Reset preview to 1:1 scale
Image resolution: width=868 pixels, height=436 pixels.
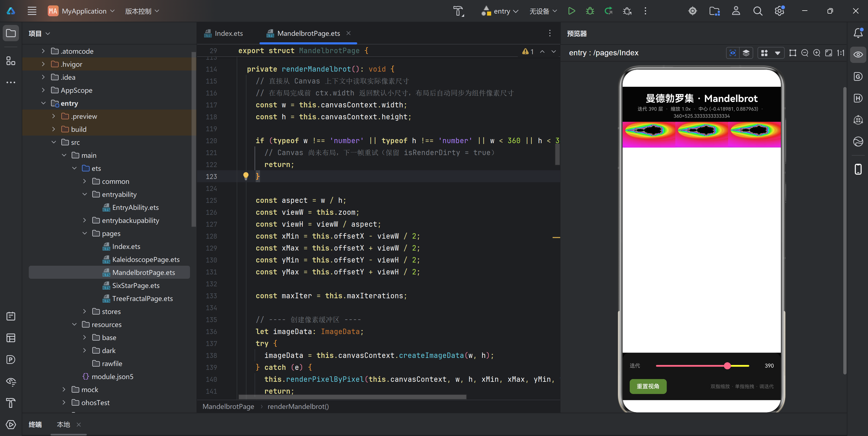click(x=841, y=53)
